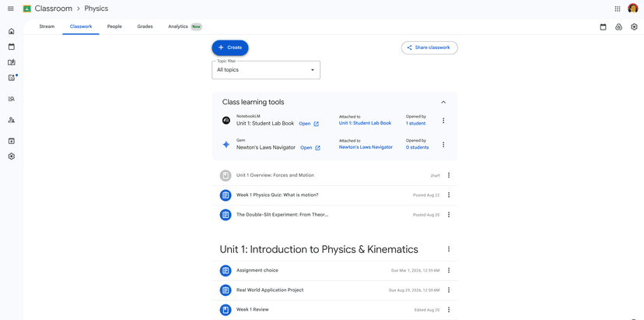Open more options for Unit 1: Student Lab Book
The image size is (644, 320).
443,121
